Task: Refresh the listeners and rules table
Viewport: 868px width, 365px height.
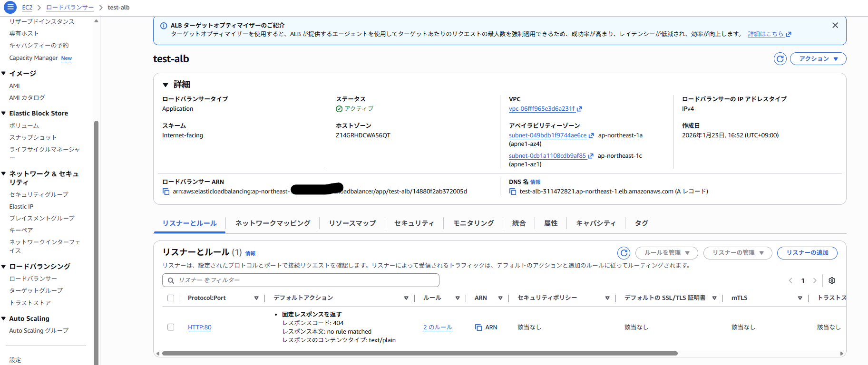Action: (624, 253)
